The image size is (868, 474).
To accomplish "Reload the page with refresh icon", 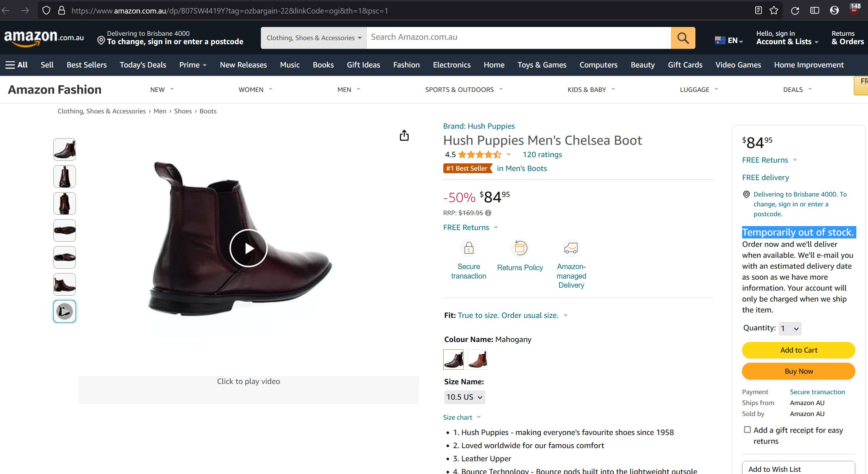I will [x=795, y=11].
